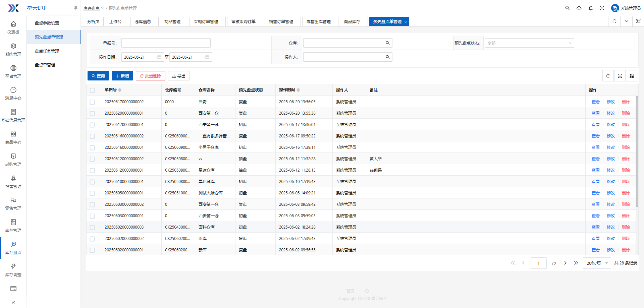Image resolution: width=644 pixels, height=308 pixels.
Task: Select 盘点任务管理 in the side menu
Action: [x=47, y=51]
